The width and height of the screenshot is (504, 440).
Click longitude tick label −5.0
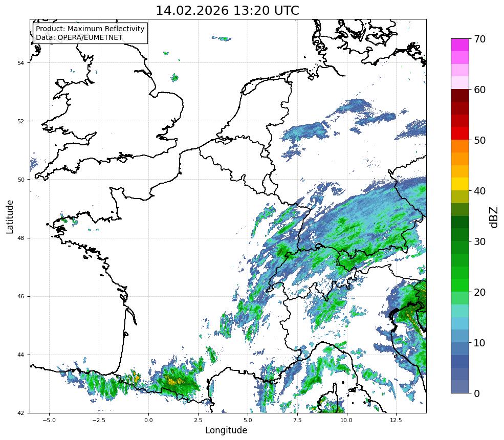coord(49,420)
